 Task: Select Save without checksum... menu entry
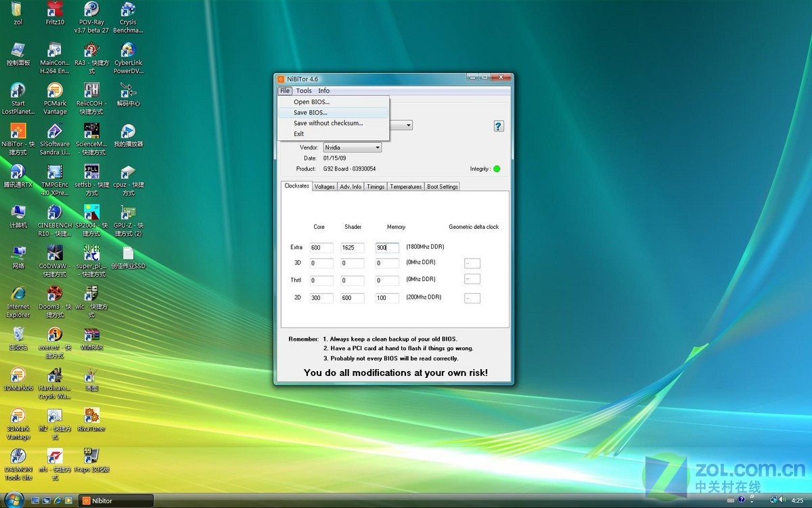(x=333, y=123)
